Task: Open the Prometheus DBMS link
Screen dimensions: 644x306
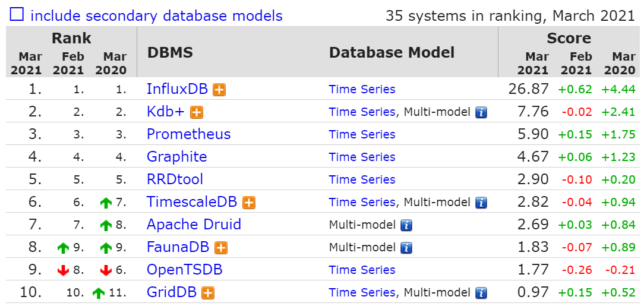Action: 188,134
